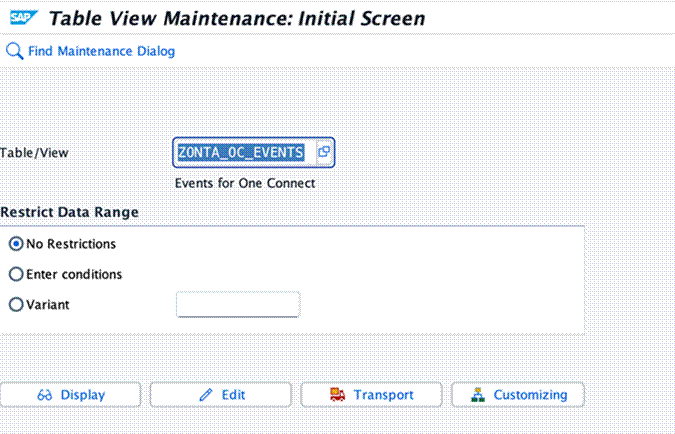Viewport: 675px width, 434px height.
Task: Click the glasses icon on the Display button
Action: [45, 395]
